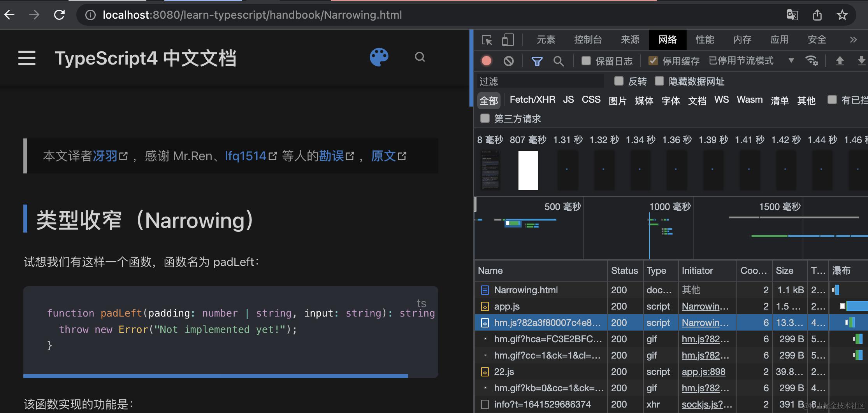This screenshot has height=413, width=868.
Task: Click the site search magnifier icon
Action: point(420,58)
